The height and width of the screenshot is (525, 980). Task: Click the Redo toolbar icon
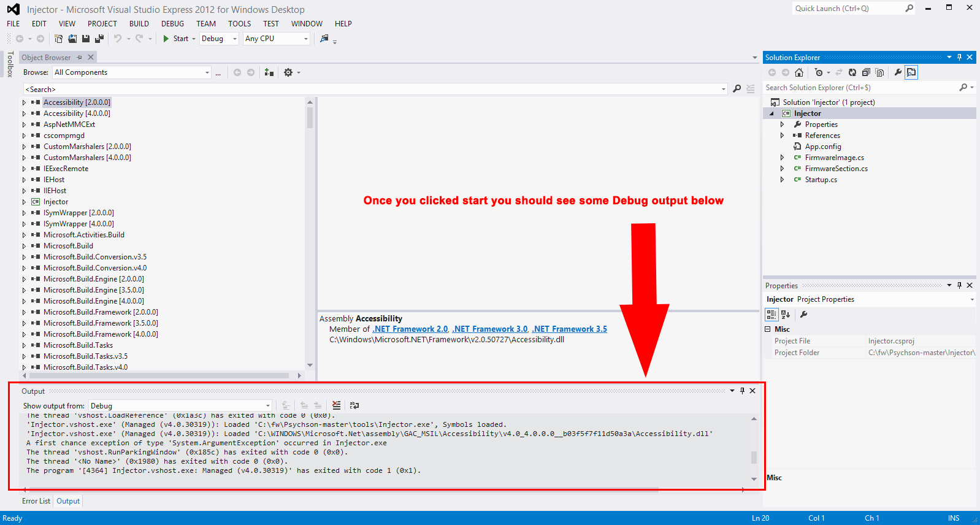139,39
